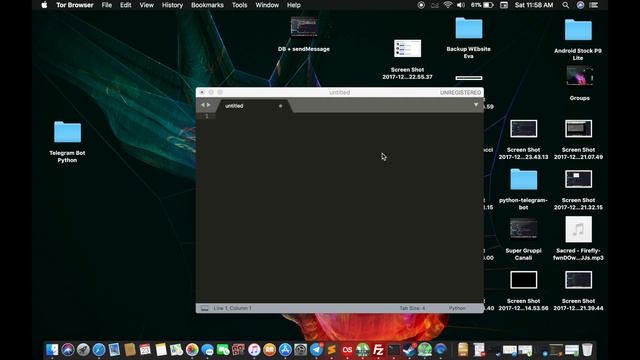
Task: Open the View menu
Action: pos(147,5)
